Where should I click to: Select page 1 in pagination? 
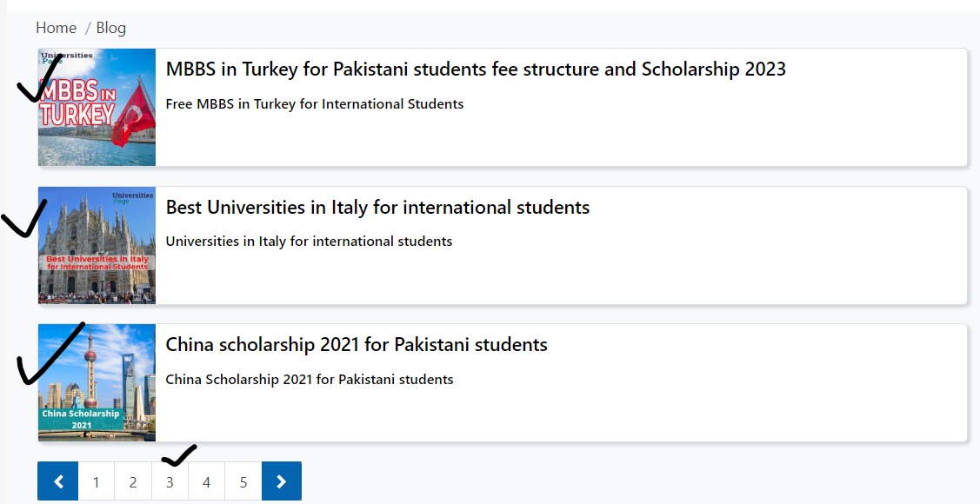(x=96, y=481)
